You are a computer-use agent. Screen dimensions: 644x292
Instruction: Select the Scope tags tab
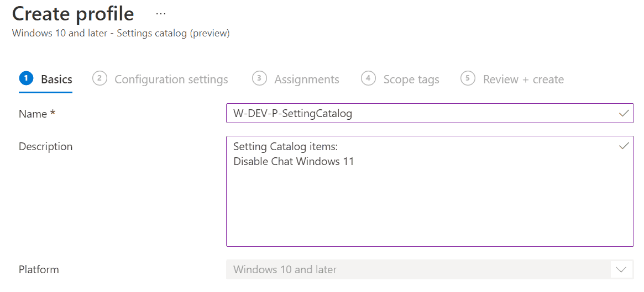[x=411, y=79]
